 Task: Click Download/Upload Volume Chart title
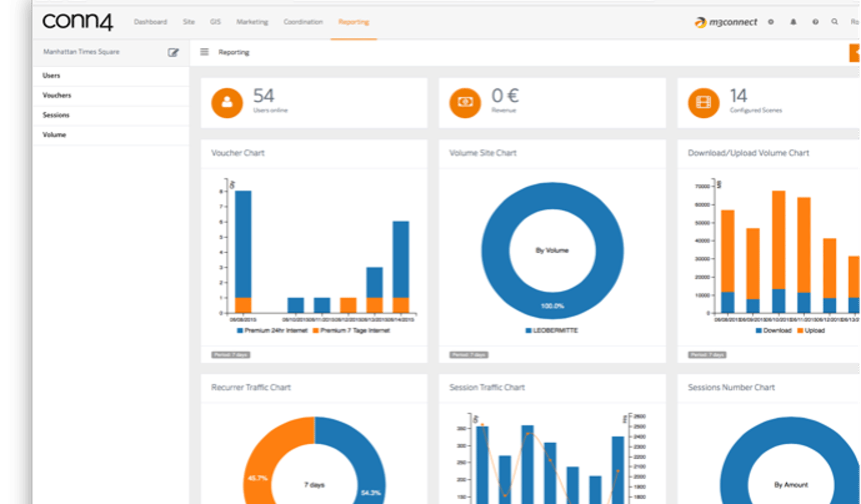click(x=748, y=153)
